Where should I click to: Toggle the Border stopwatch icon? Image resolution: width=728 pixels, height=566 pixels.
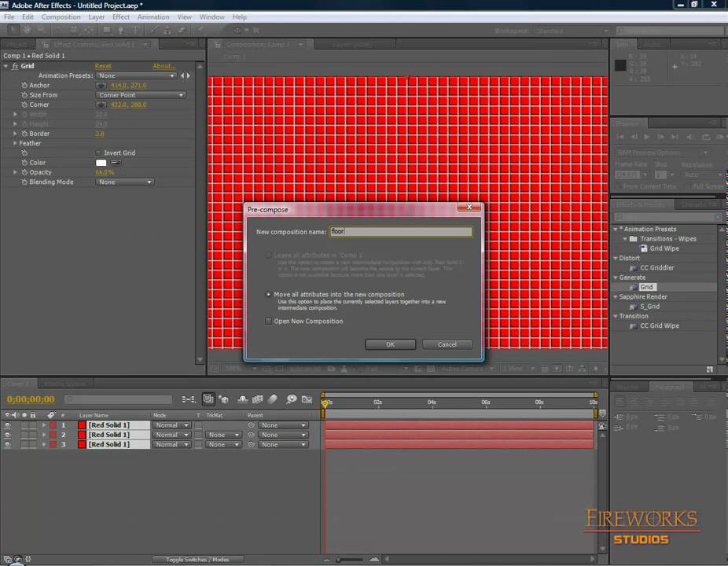pyautogui.click(x=24, y=134)
